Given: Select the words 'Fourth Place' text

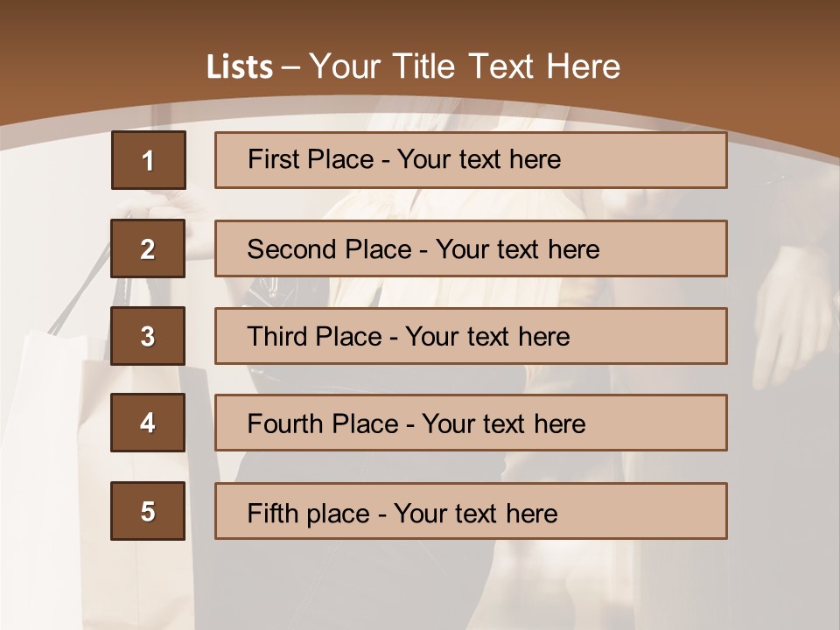Looking at the screenshot, I should [323, 423].
